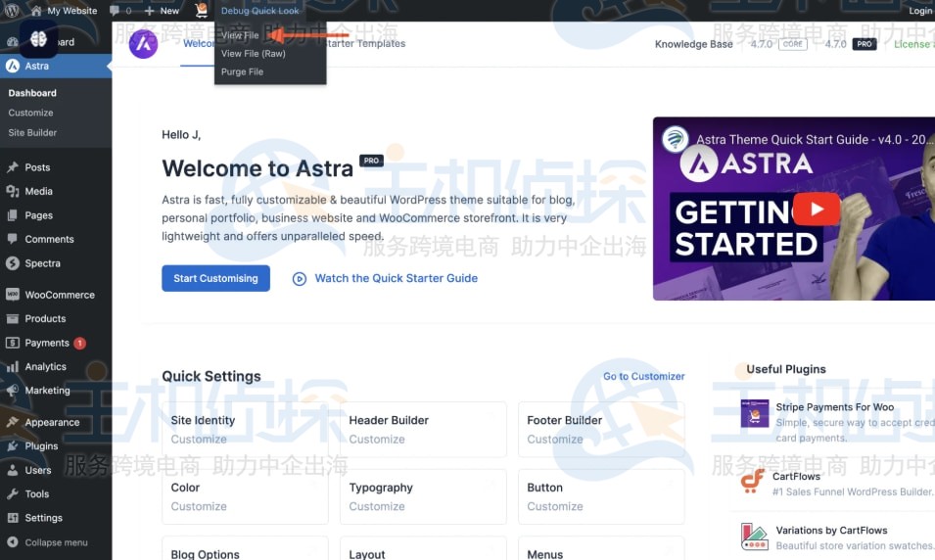Click the Settings icon in sidebar

pos(13,518)
